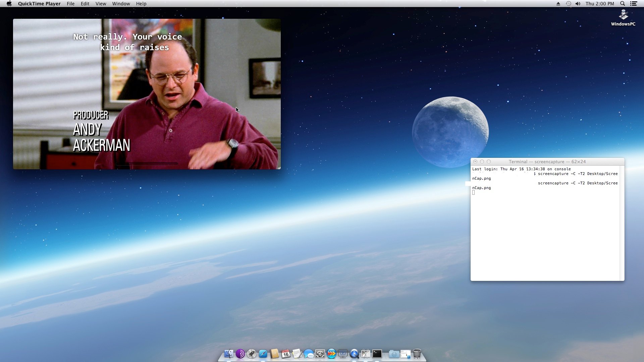
Task: Open the QuickTime Player application menu
Action: [x=39, y=4]
